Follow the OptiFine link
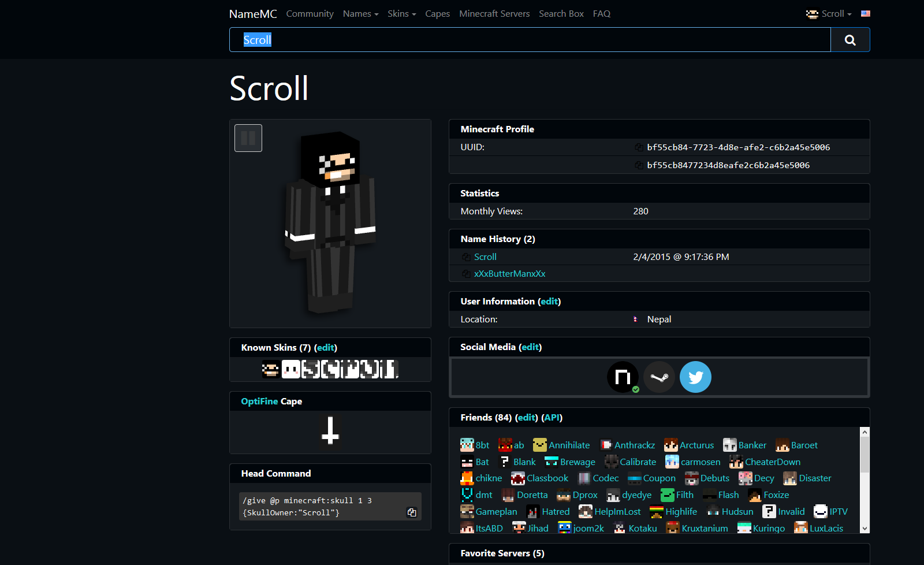This screenshot has height=565, width=924. pos(259,401)
